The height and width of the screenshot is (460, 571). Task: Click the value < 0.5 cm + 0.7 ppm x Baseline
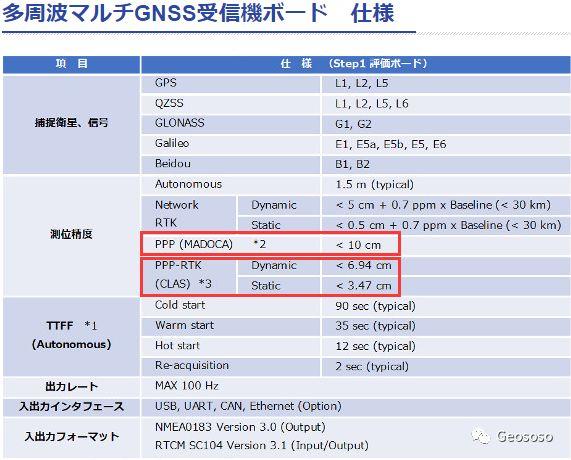pyautogui.click(x=448, y=225)
